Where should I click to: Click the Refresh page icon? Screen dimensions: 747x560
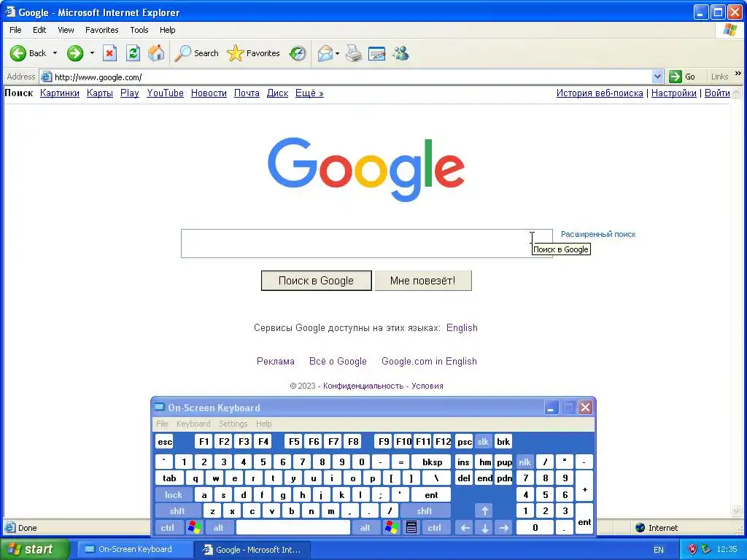pyautogui.click(x=133, y=53)
